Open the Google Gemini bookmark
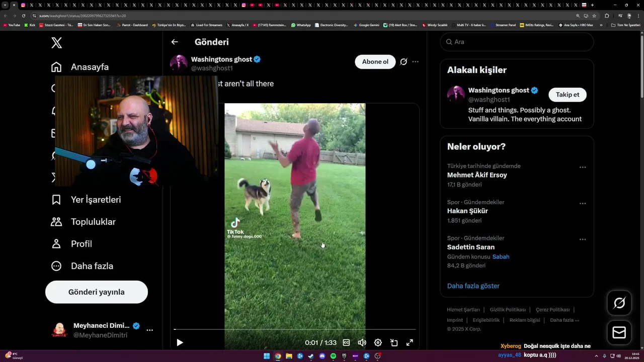644x362 pixels. point(366,25)
